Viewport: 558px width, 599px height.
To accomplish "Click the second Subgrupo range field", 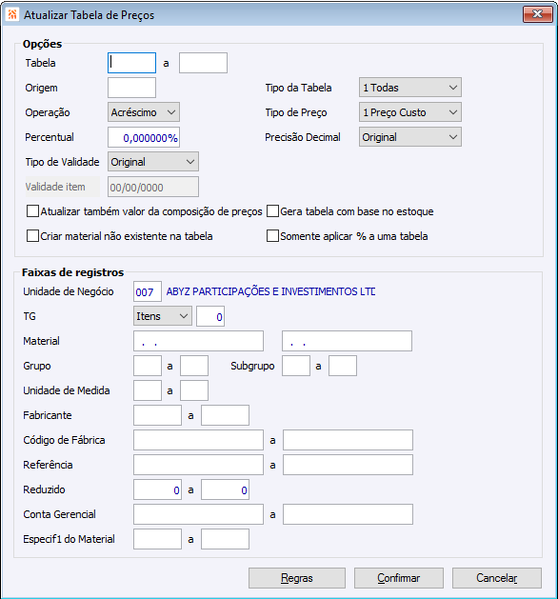I will (x=343, y=366).
